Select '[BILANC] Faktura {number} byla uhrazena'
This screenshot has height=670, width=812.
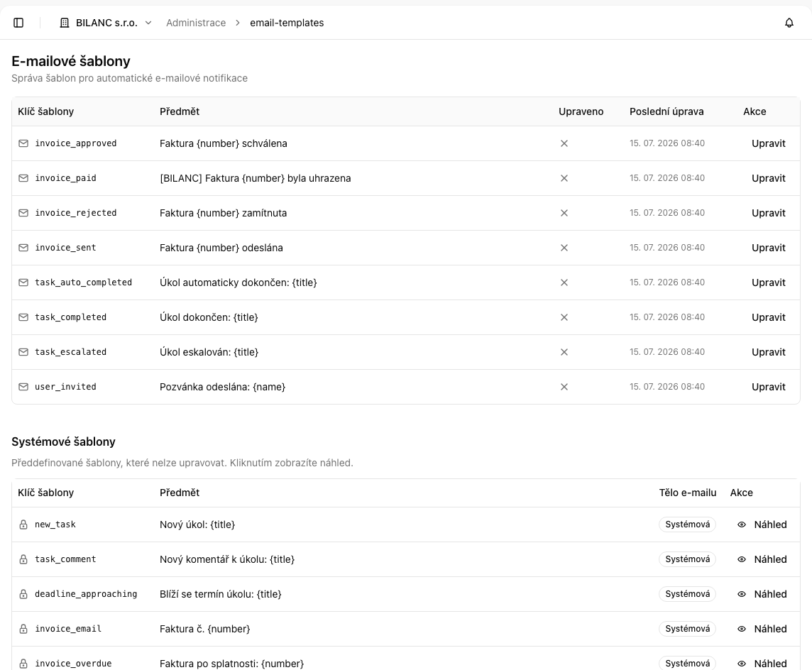(x=256, y=178)
